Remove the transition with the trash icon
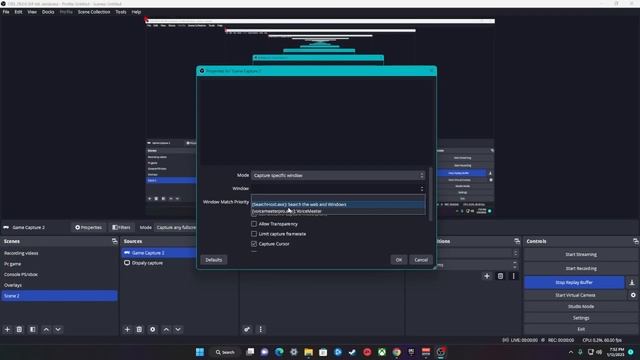Screen dimensions: 640x360 point(500,276)
